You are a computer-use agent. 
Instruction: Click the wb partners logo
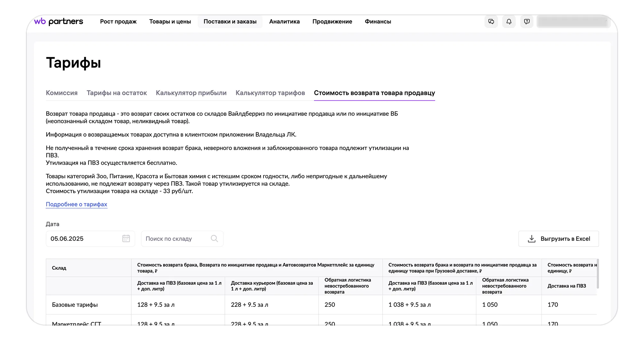pos(59,22)
